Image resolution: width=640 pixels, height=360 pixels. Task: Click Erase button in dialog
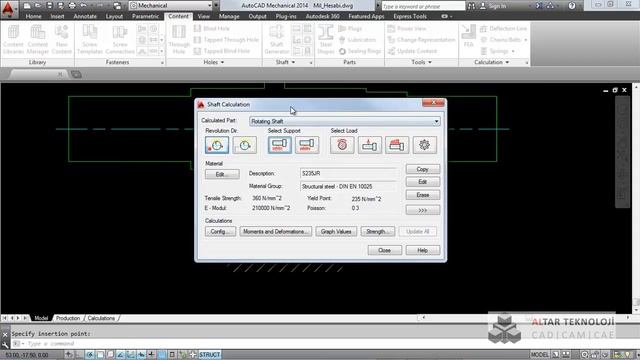[423, 195]
